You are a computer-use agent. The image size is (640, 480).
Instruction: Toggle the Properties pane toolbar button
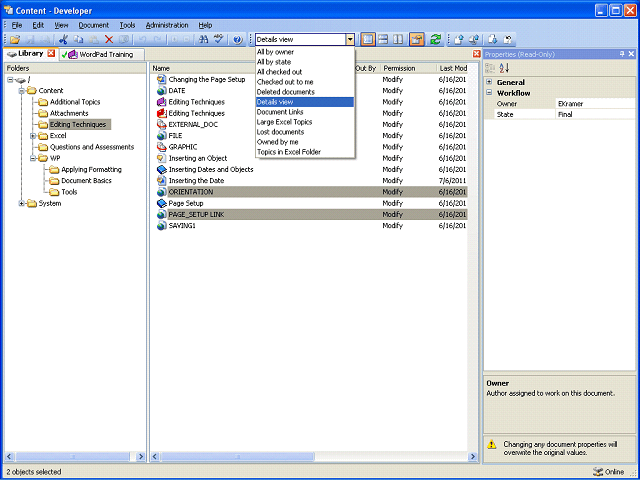point(417,39)
